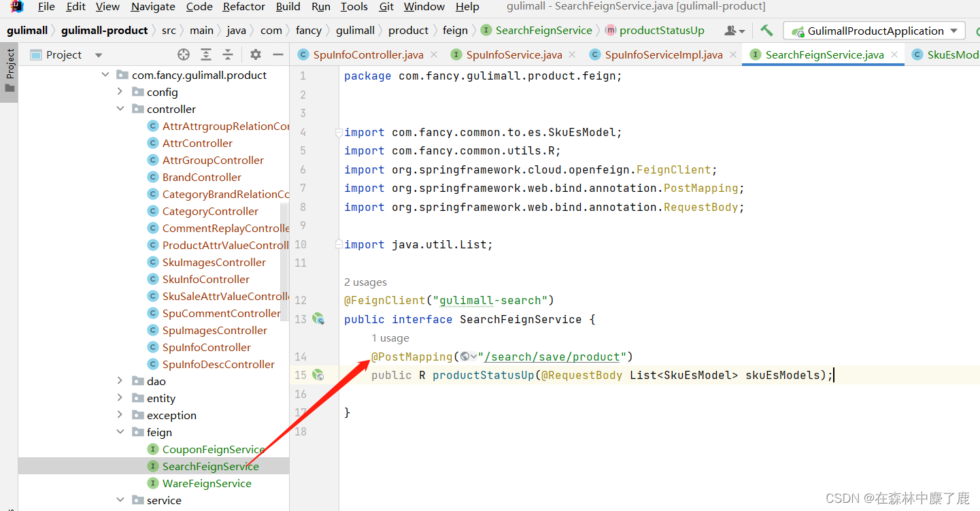Select BrandController in the tree
Viewport: 980px width, 511px height.
coord(202,177)
